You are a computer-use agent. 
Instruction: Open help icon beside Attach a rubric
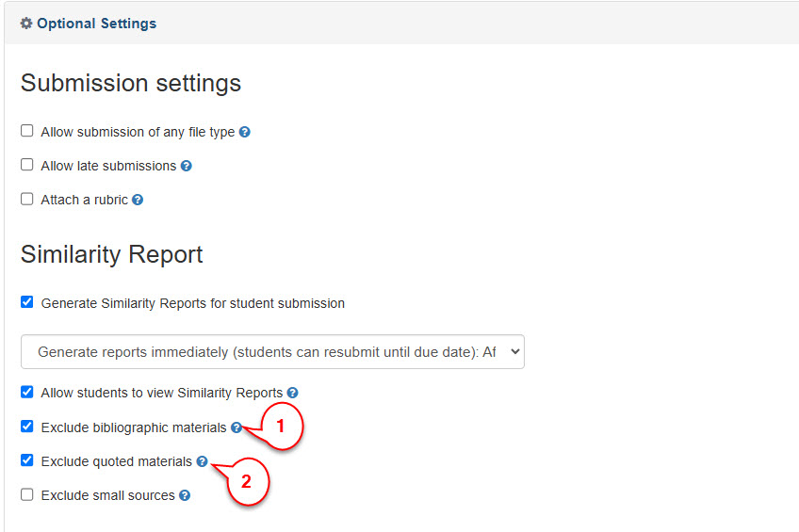138,200
